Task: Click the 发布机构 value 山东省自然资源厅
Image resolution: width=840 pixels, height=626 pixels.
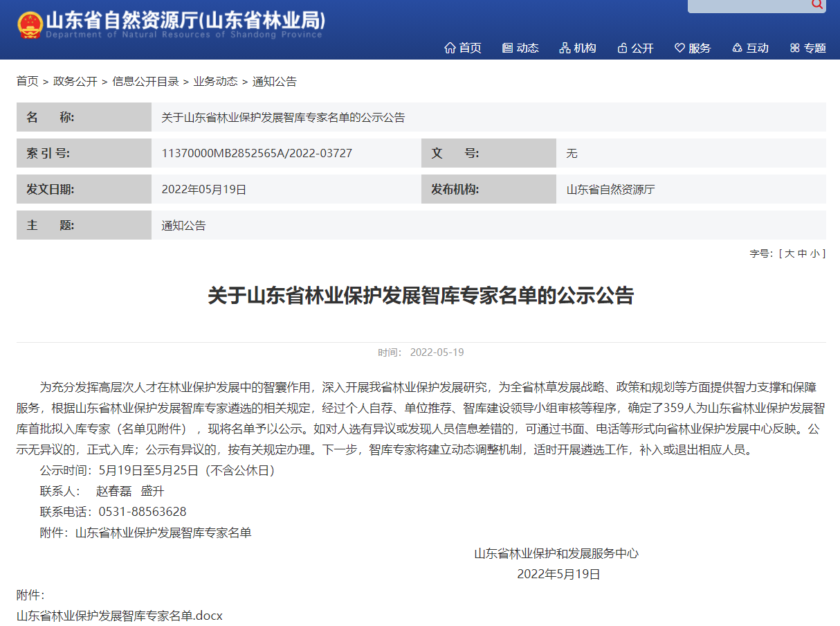Action: click(610, 189)
